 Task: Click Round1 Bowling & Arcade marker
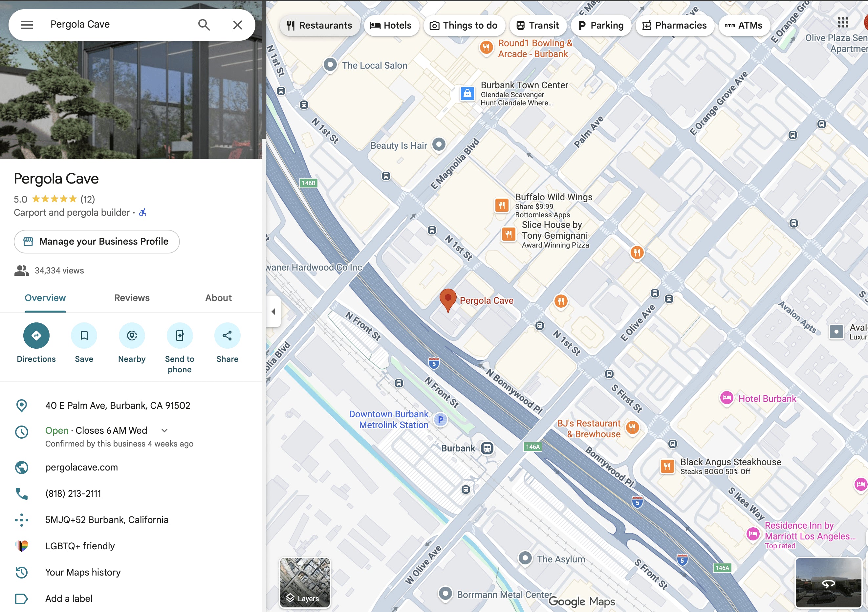pos(486,48)
